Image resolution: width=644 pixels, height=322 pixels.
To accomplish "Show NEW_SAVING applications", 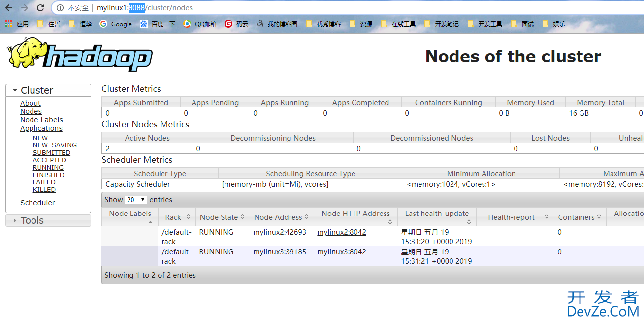I will tap(55, 145).
